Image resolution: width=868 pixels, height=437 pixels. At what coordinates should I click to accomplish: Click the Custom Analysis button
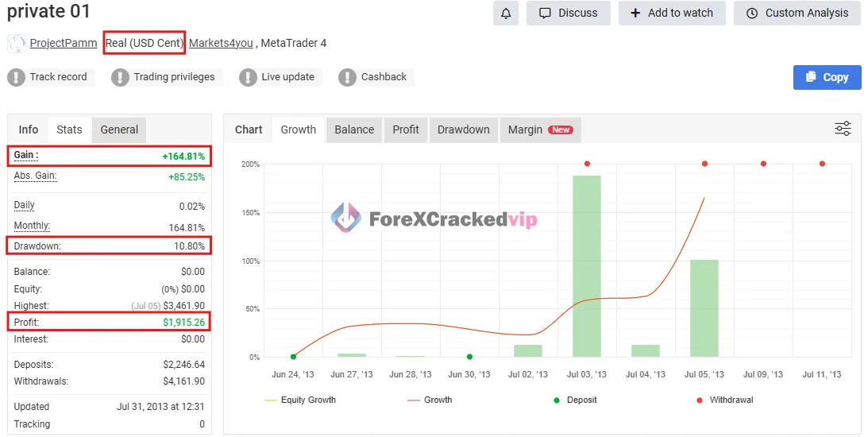(x=797, y=13)
